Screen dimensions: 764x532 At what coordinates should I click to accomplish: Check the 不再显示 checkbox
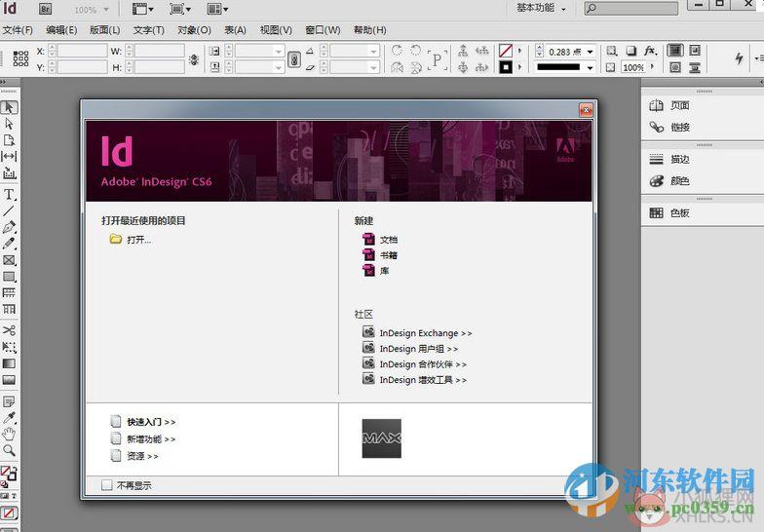coord(107,485)
